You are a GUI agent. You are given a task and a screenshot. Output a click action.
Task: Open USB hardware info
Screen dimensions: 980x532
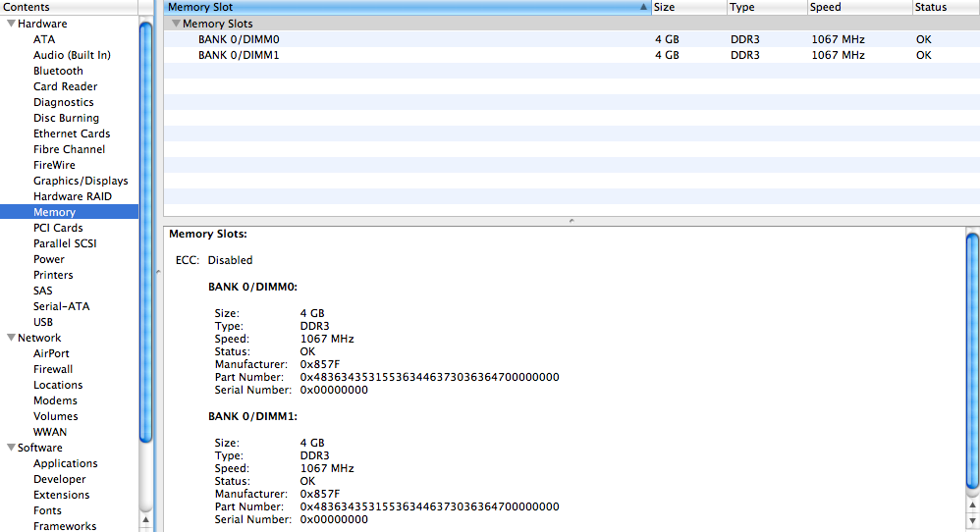coord(43,322)
